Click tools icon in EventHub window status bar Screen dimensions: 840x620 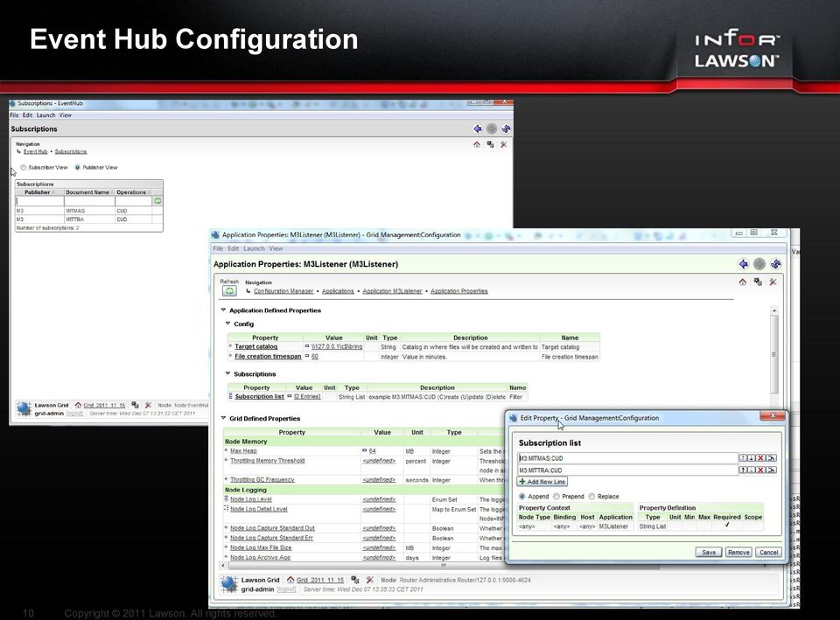click(x=148, y=405)
